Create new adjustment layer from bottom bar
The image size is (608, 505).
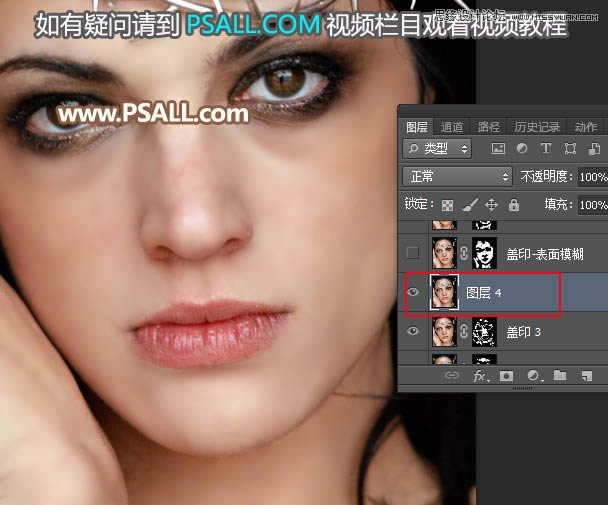pos(534,376)
